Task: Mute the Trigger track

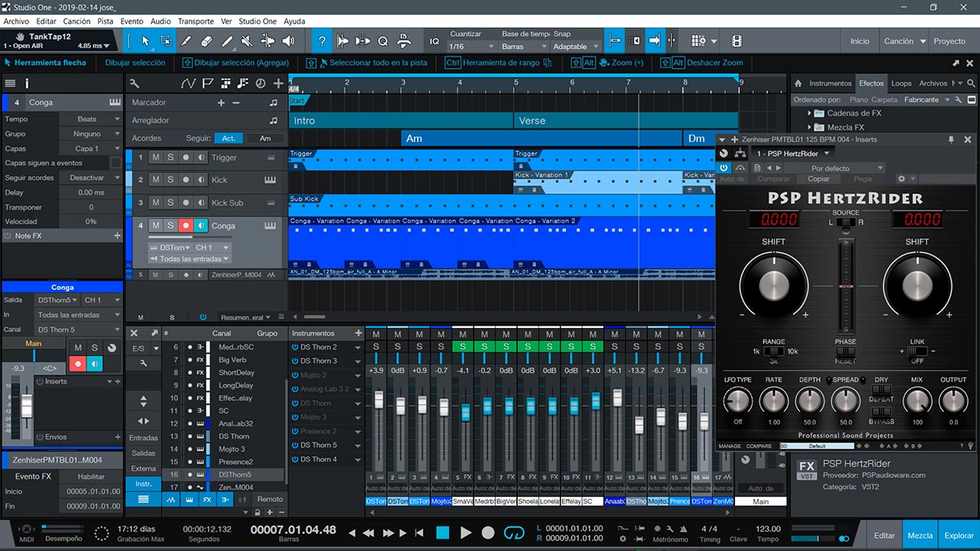Action: click(156, 158)
